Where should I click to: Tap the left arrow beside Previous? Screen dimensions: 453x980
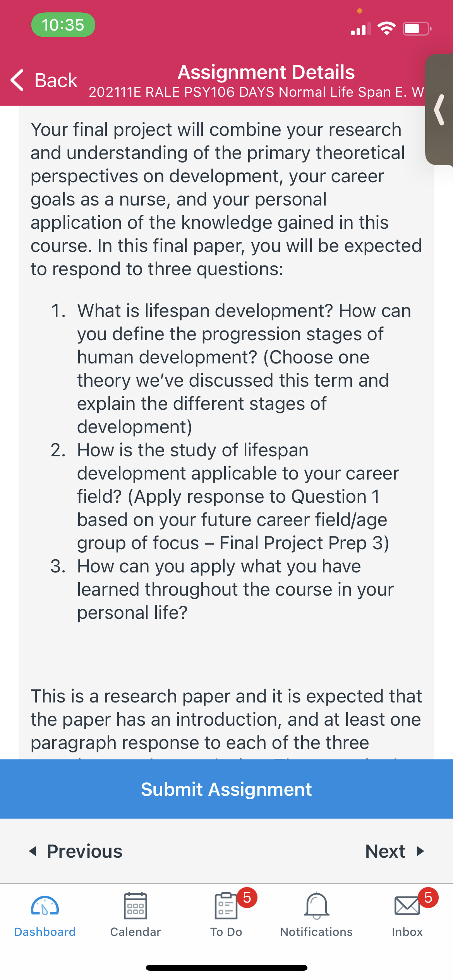point(33,851)
